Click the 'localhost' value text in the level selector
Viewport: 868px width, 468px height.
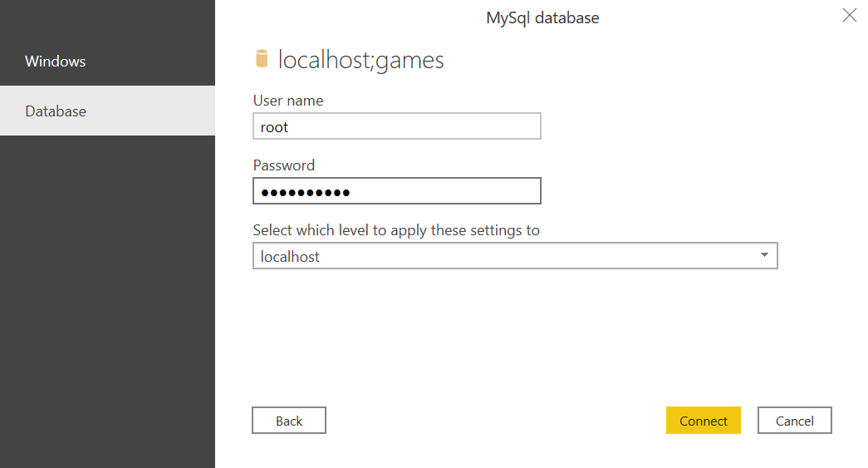click(x=290, y=256)
